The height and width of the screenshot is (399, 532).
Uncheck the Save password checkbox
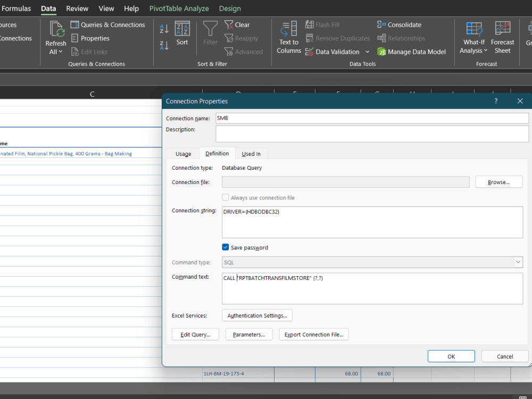coord(226,247)
